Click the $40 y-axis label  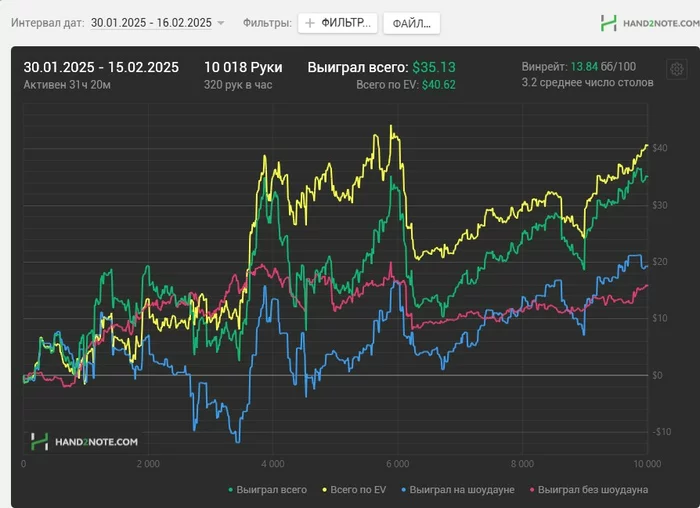660,148
